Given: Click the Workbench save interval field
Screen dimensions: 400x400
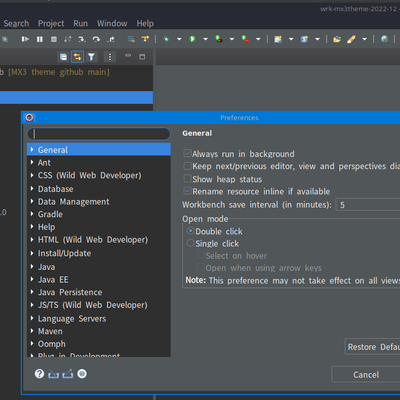Looking at the screenshot, I should [368, 205].
